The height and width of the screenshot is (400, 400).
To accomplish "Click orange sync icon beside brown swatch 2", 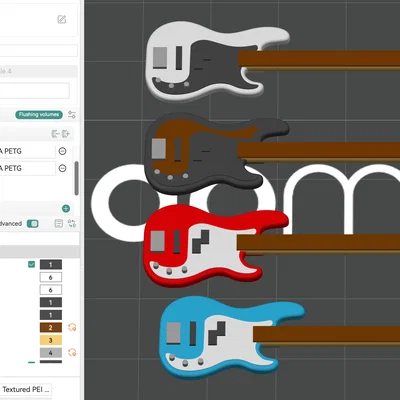I will tap(72, 327).
